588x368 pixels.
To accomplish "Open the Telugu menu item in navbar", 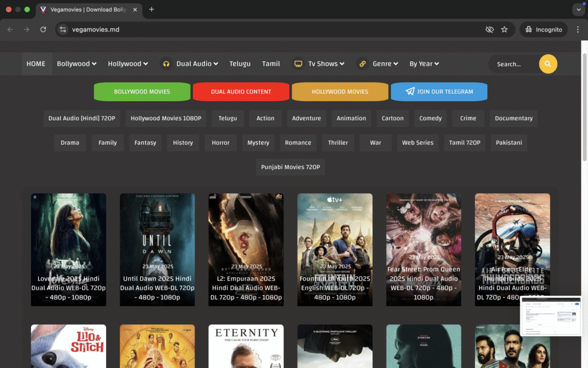I will coord(240,64).
